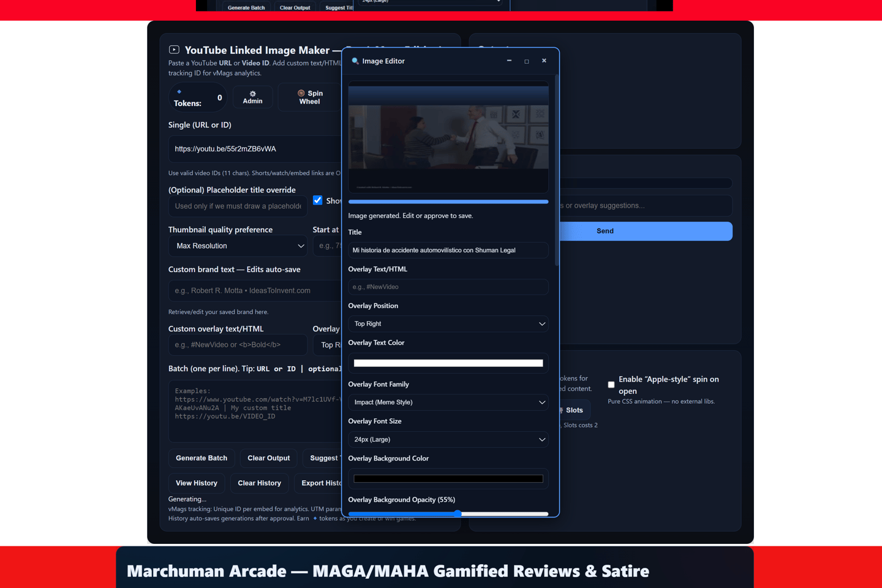Maximize the Image Editor dialog
Image resolution: width=882 pixels, height=588 pixels.
527,61
